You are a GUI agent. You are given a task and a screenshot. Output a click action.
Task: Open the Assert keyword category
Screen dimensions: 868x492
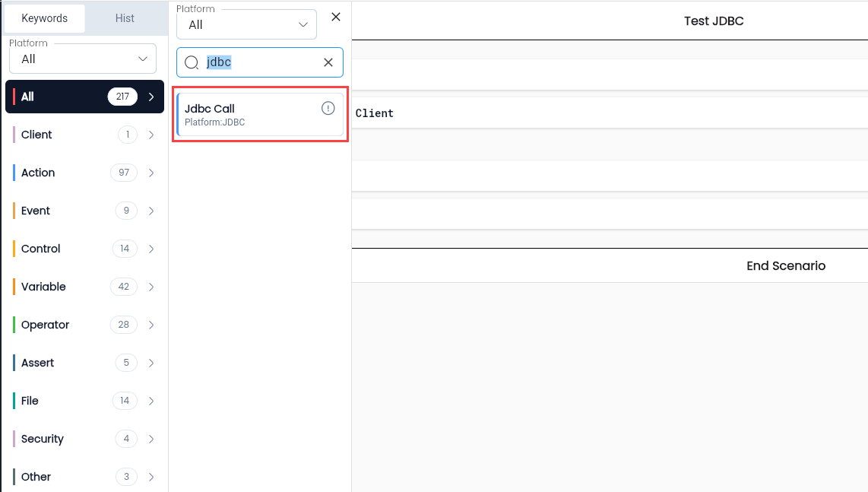click(84, 363)
